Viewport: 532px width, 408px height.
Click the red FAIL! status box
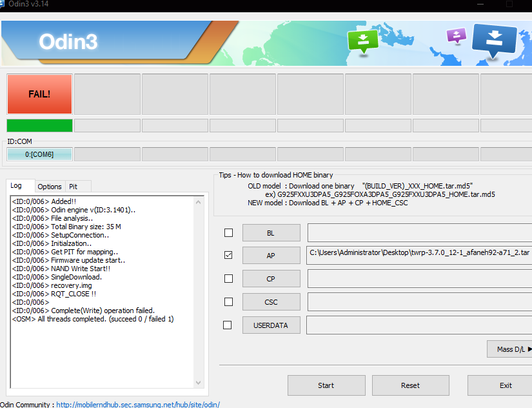[x=40, y=94]
